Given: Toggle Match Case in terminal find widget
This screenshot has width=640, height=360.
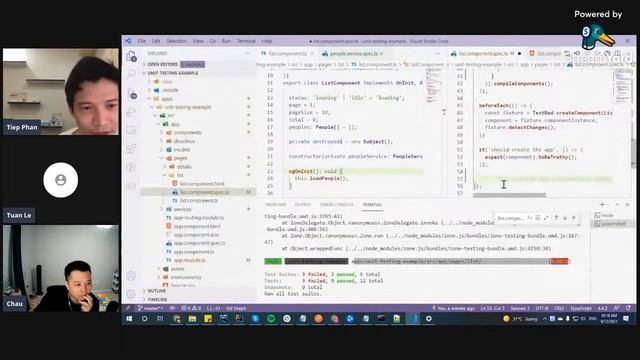Looking at the screenshot, I should 530,218.
